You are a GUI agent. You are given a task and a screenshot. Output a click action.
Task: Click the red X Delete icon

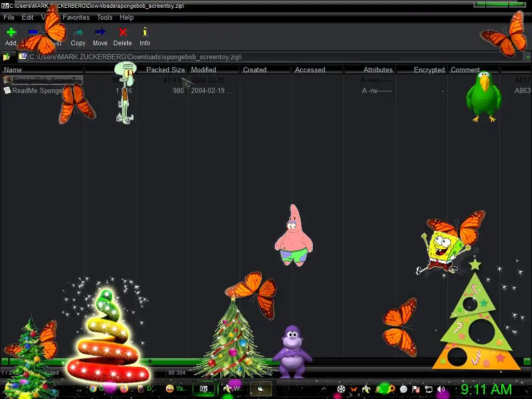tap(123, 32)
